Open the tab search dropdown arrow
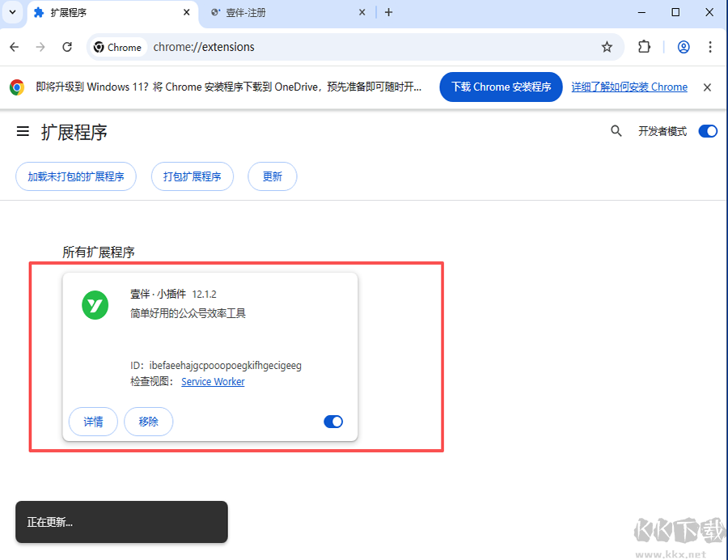This screenshot has height=560, width=728. click(x=12, y=12)
